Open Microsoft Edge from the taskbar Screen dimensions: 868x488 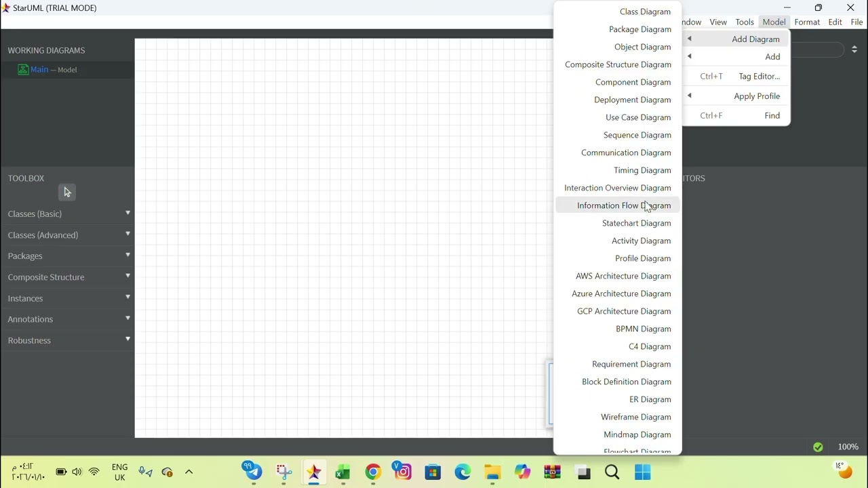click(462, 472)
